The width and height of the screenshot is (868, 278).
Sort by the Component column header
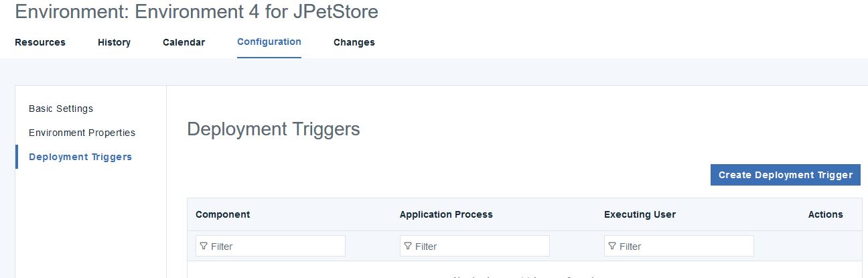pos(223,214)
